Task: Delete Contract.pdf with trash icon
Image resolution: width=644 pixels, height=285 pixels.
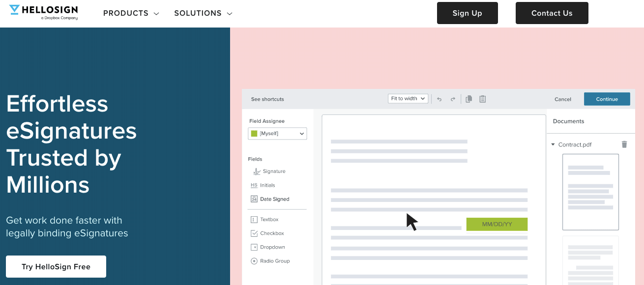Action: 624,144
